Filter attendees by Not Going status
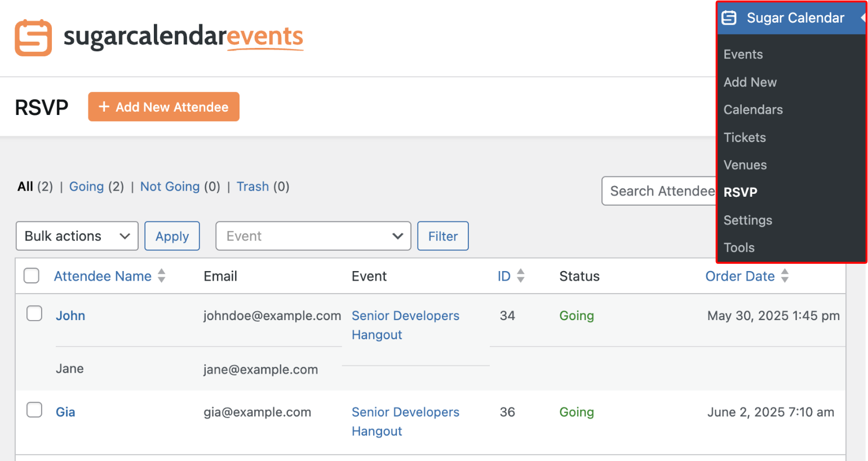The image size is (868, 461). tap(170, 187)
